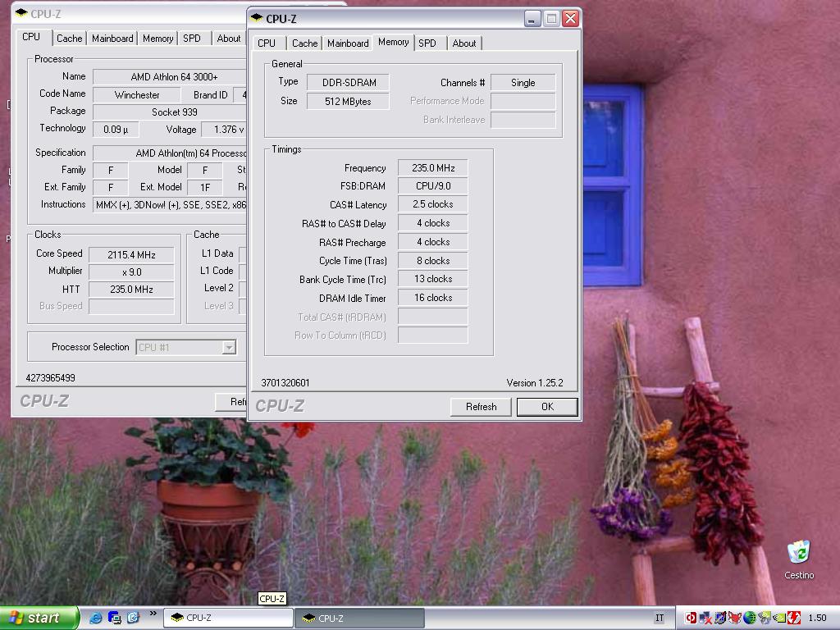Click the number 3701320601 in the front window
The height and width of the screenshot is (630, 840).
[x=285, y=382]
